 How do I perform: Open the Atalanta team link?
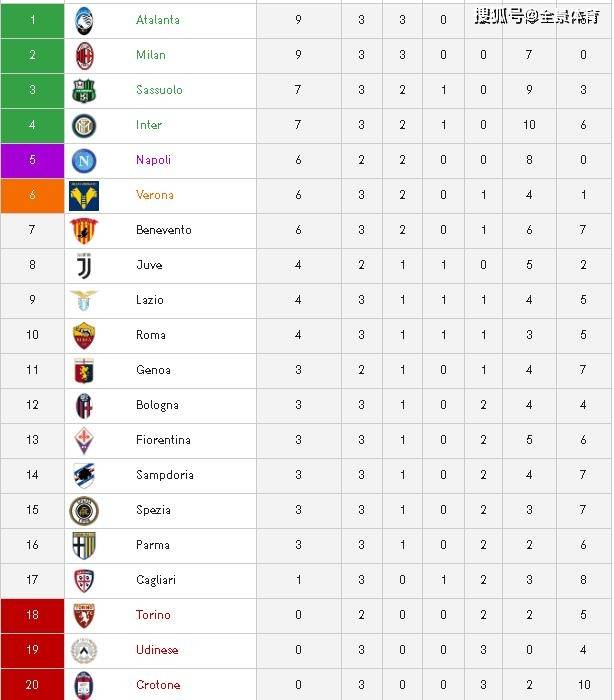coord(158,20)
